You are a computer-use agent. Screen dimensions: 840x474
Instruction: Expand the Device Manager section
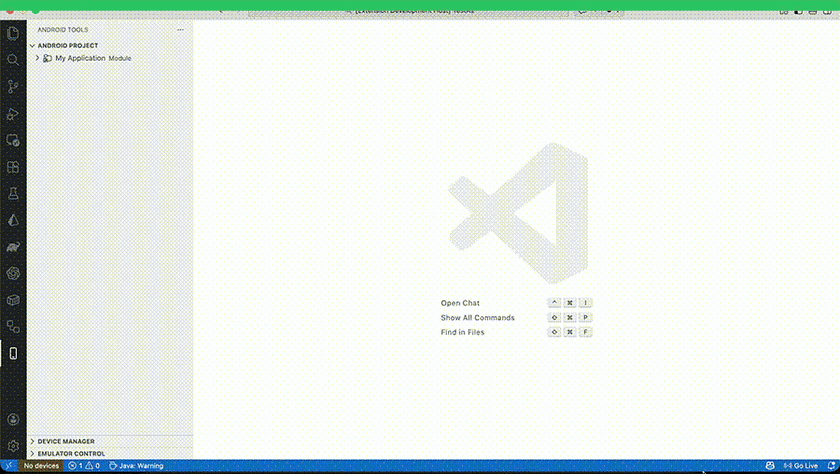click(32, 441)
